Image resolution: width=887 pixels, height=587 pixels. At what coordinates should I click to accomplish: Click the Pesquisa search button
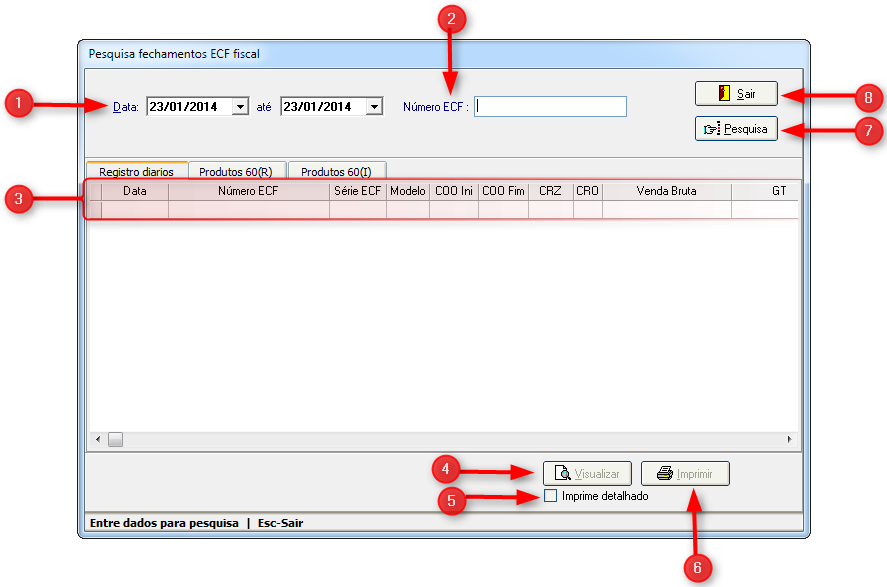[736, 129]
